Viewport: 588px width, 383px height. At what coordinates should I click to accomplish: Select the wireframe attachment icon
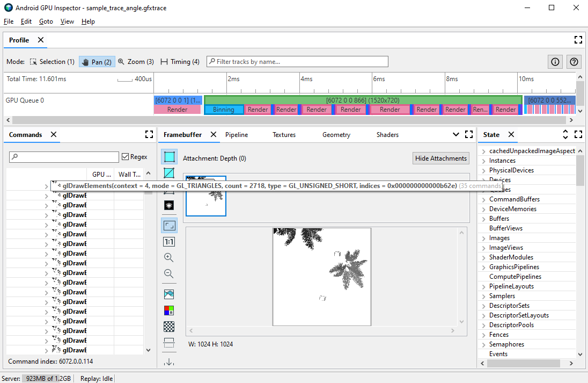point(169,173)
